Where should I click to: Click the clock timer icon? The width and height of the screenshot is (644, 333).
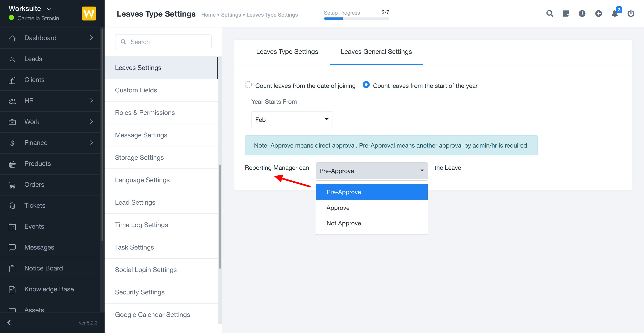(x=582, y=14)
